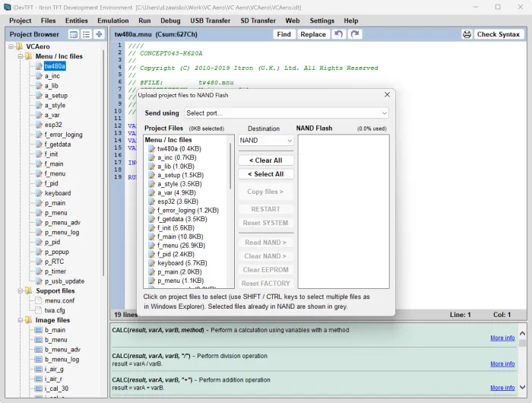Click the folder icon of Image files
This screenshot has width=532, height=403.
point(29,320)
